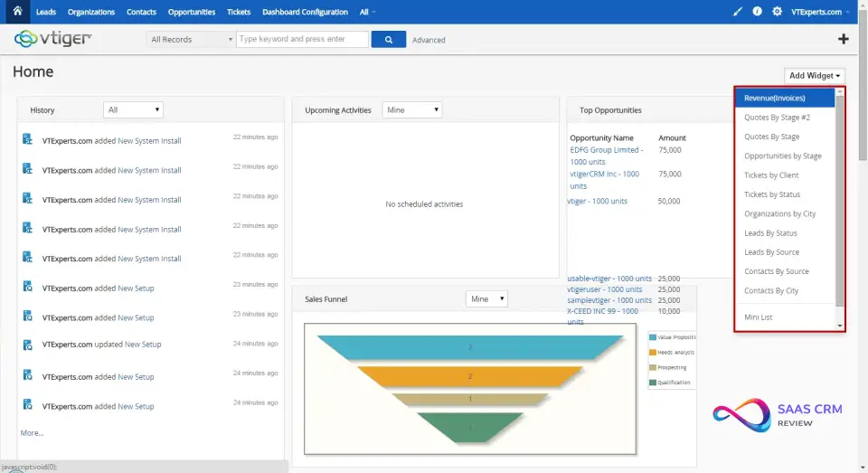Open Upcoming Activities Mine dropdown
The image size is (868, 473).
[411, 109]
